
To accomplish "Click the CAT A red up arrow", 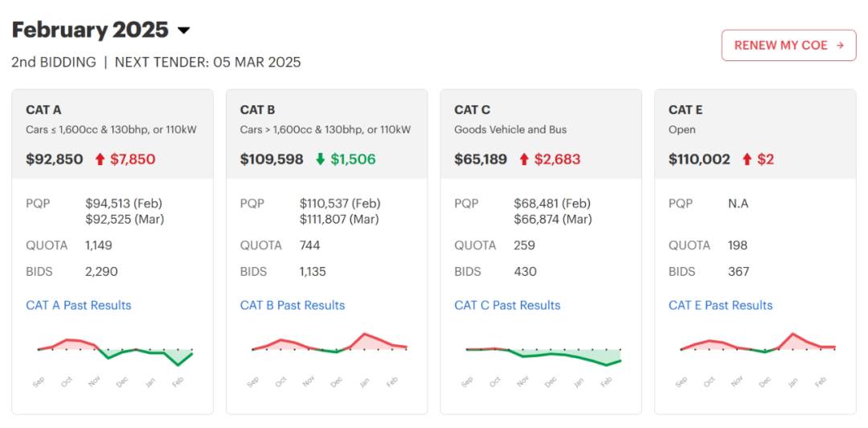I will (100, 159).
